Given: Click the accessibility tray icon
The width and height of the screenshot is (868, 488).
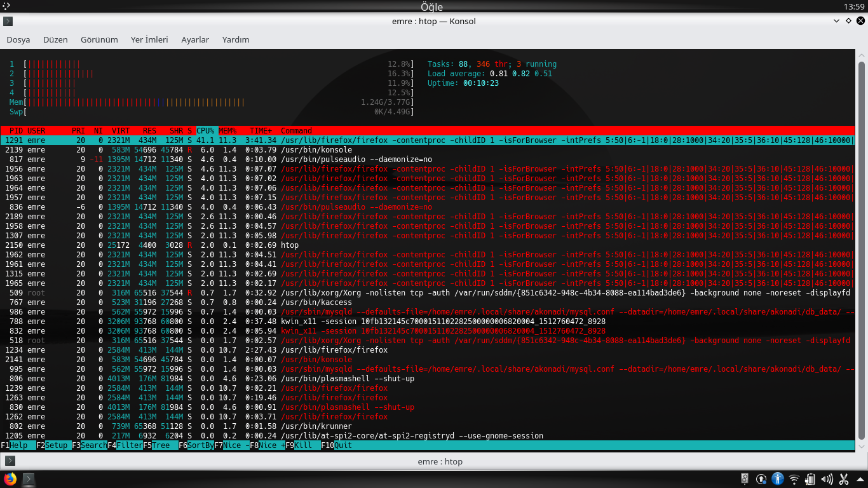Looking at the screenshot, I should click(x=778, y=479).
